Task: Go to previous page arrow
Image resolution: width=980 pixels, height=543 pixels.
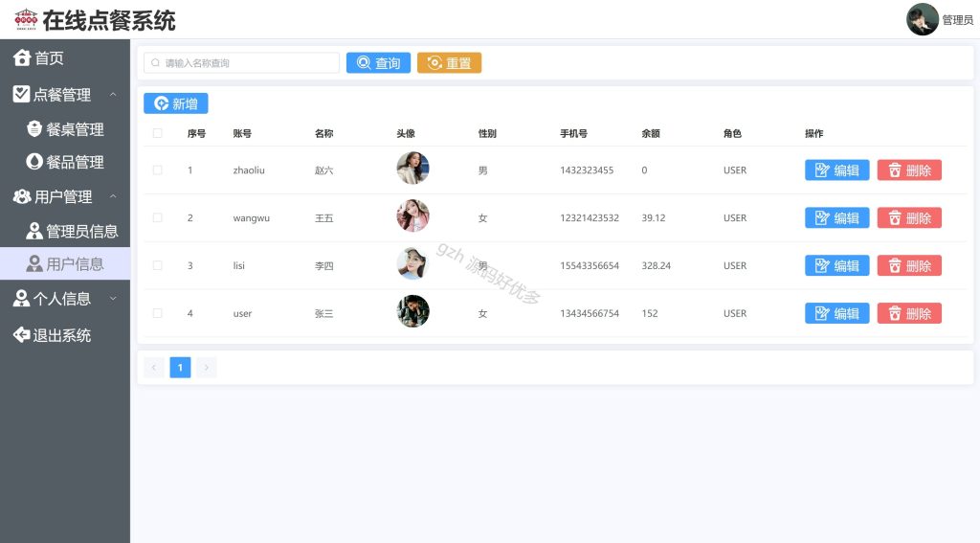Action: (154, 367)
